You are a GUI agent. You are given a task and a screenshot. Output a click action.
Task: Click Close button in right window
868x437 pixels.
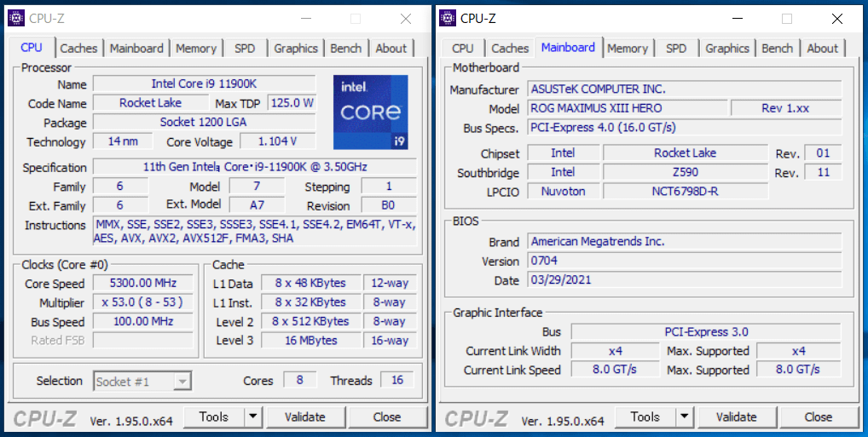pos(819,417)
